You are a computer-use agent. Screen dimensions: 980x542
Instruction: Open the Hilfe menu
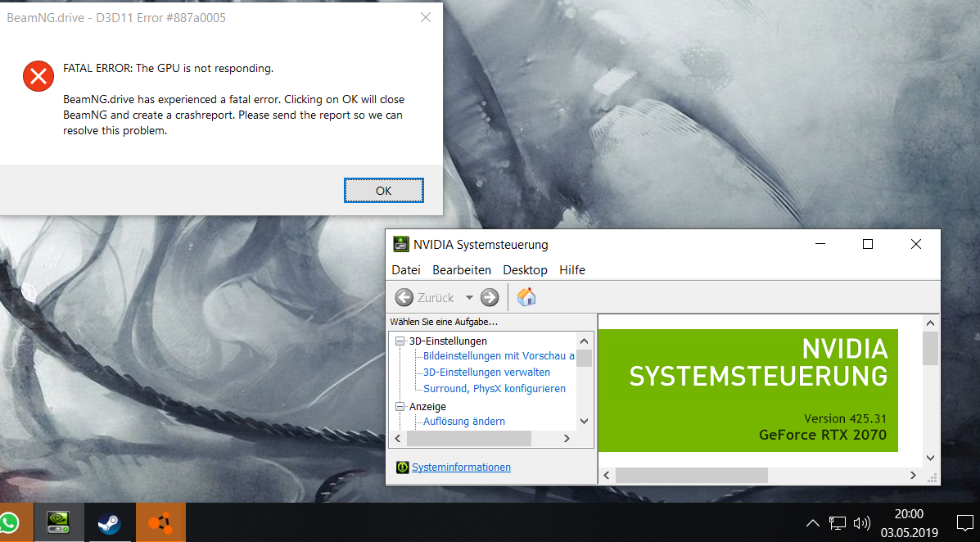[572, 270]
